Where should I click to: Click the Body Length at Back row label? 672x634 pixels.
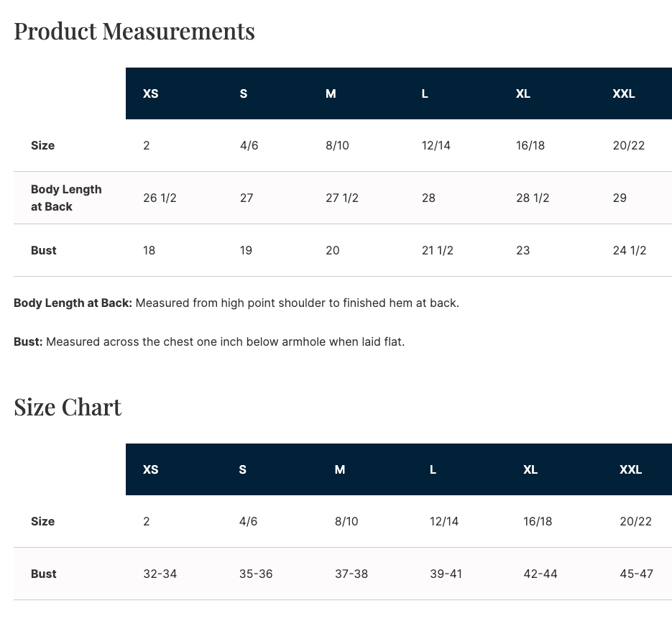pos(66,198)
